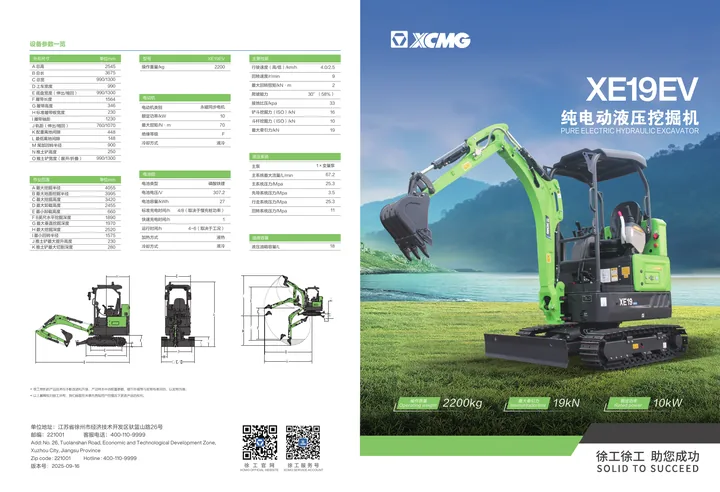
Task: Click the 19kN traction force badge
Action: coord(542,403)
